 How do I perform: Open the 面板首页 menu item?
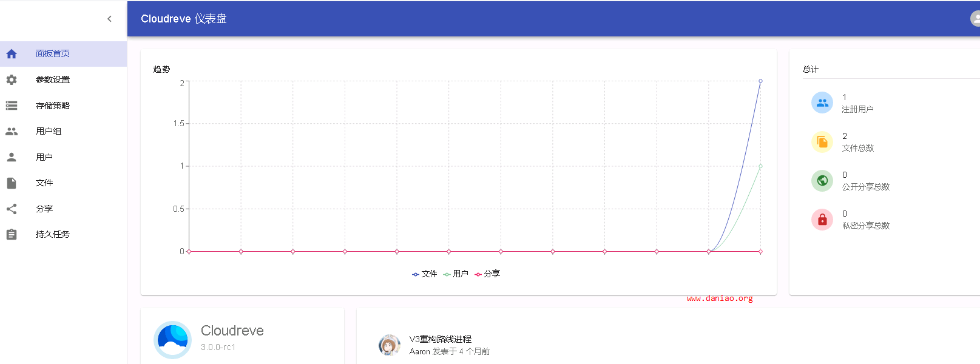click(x=63, y=54)
